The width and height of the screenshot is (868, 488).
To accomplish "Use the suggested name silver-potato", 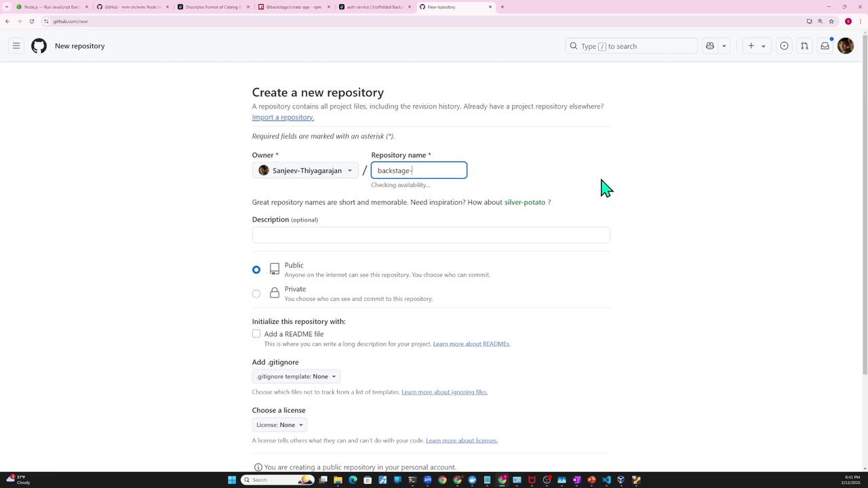I will coord(525,202).
